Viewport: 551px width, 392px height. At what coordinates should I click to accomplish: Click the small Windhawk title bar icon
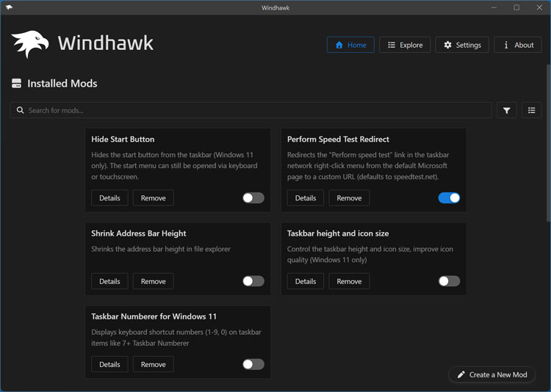[9, 7]
